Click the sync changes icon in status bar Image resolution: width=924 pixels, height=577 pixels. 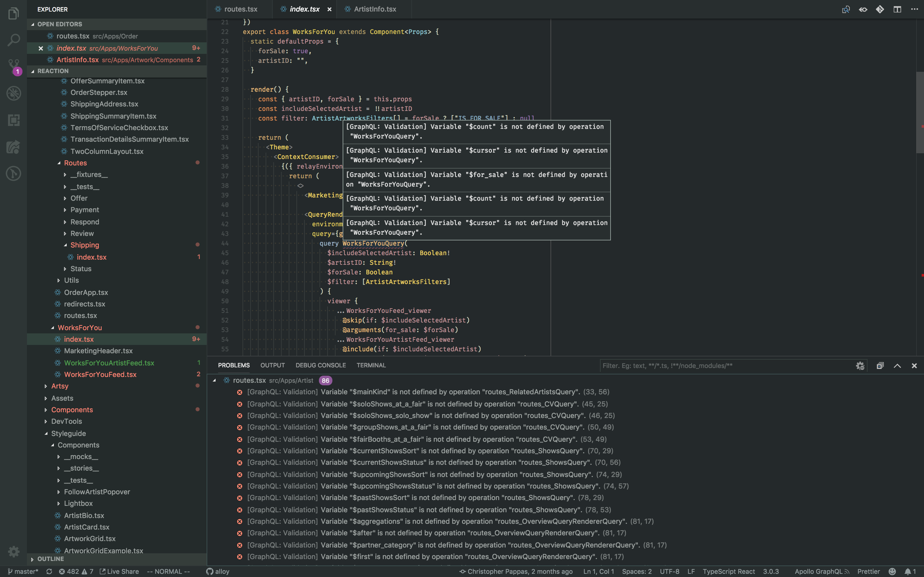(49, 571)
